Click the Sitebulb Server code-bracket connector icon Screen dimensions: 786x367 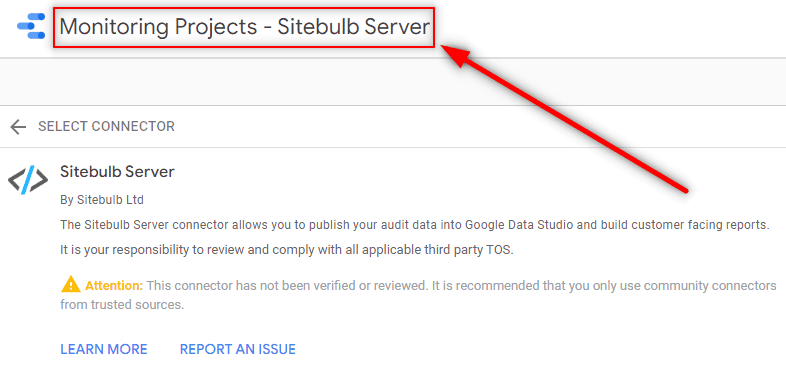click(28, 179)
